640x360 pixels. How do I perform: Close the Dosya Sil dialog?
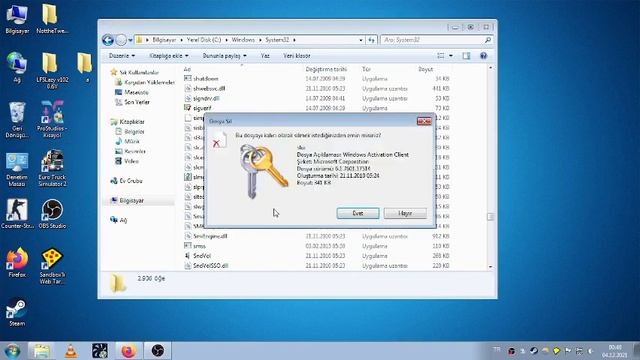[x=424, y=121]
